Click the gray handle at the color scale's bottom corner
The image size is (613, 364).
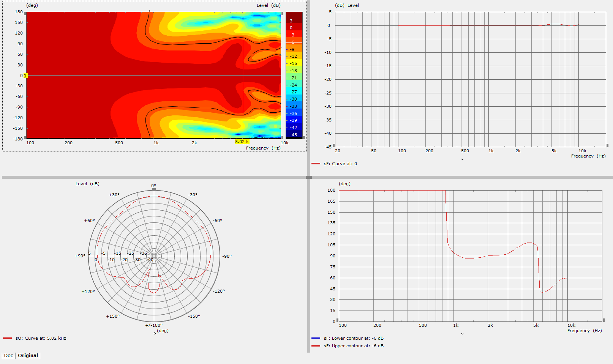click(304, 137)
